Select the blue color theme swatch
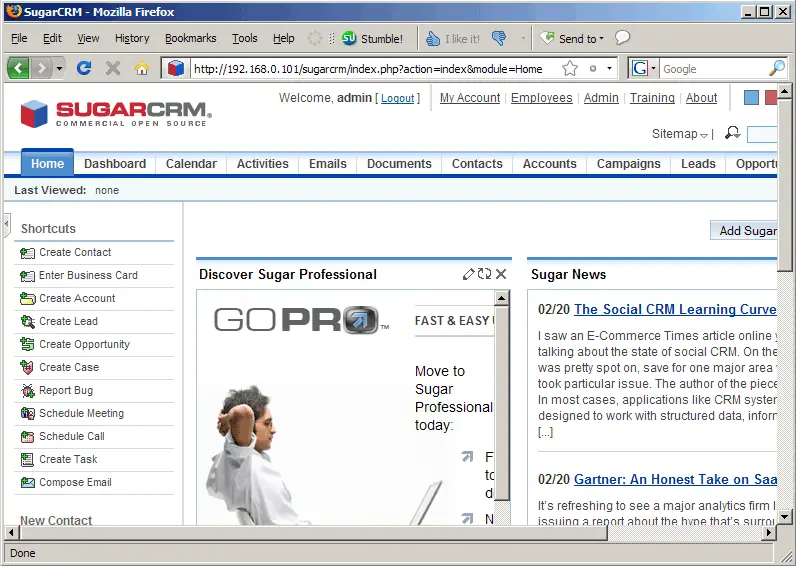This screenshot has width=796, height=566. click(x=751, y=97)
